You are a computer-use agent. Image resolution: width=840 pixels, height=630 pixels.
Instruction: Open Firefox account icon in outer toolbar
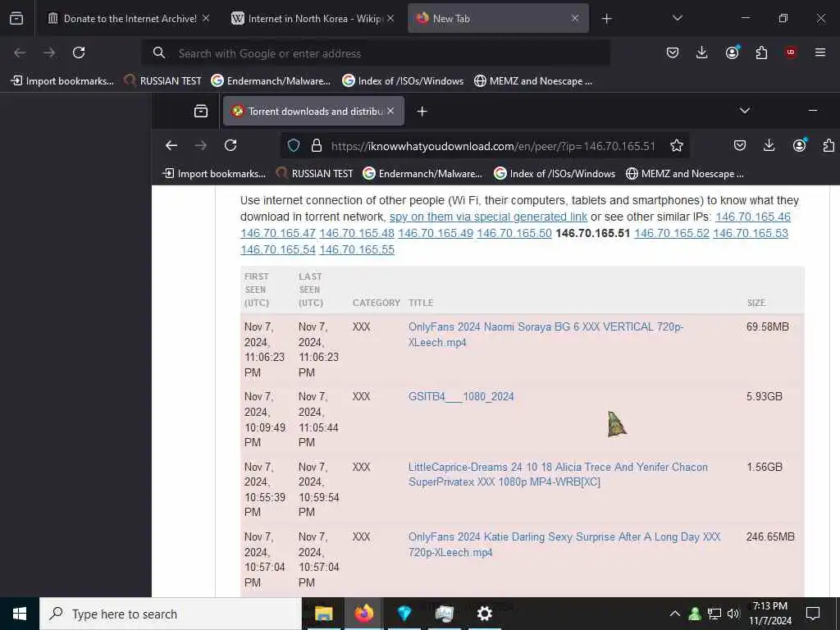[732, 52]
